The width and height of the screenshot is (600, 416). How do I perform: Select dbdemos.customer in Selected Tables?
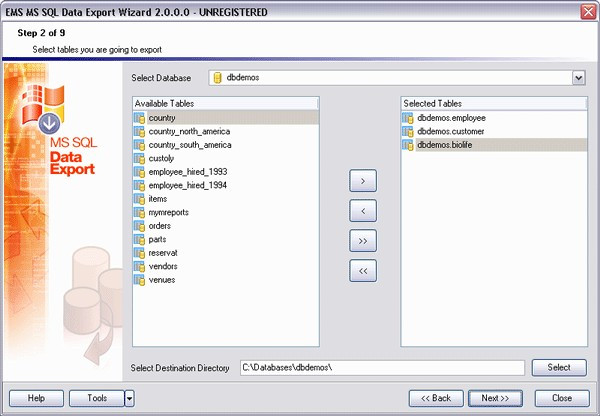click(x=451, y=132)
